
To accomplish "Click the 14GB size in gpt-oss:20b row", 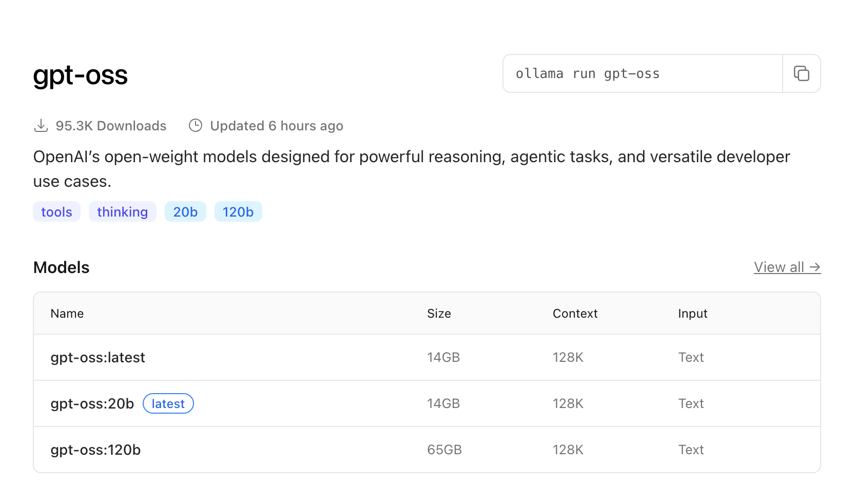I will click(x=443, y=403).
